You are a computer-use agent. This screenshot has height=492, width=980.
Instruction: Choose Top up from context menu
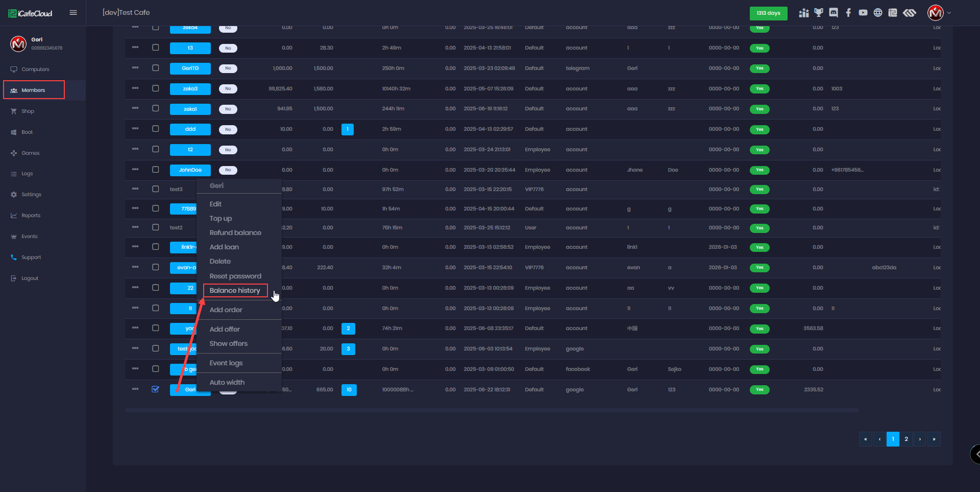(220, 218)
